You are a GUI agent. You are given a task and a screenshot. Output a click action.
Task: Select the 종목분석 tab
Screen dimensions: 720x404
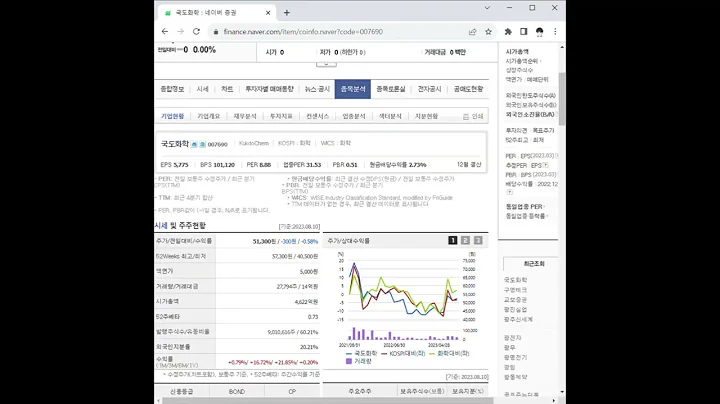pyautogui.click(x=353, y=89)
